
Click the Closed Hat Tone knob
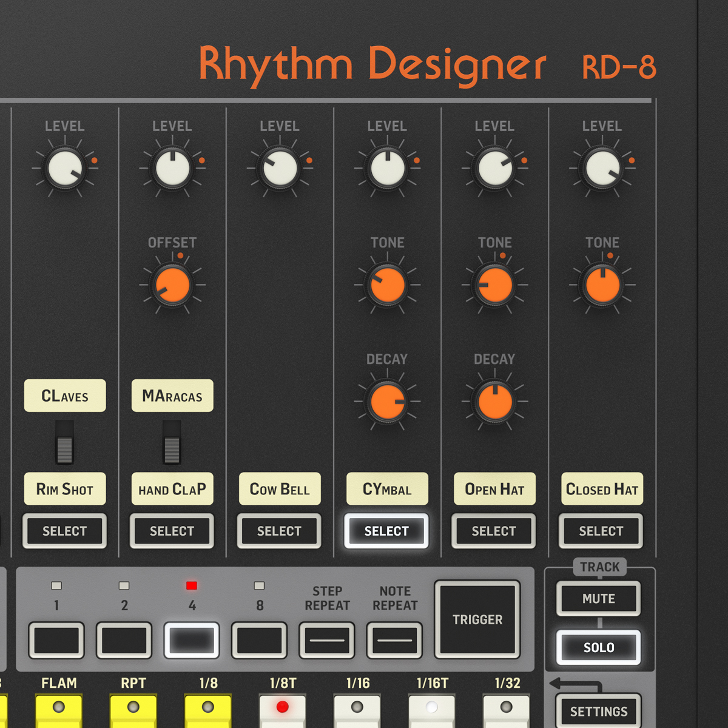pyautogui.click(x=602, y=285)
